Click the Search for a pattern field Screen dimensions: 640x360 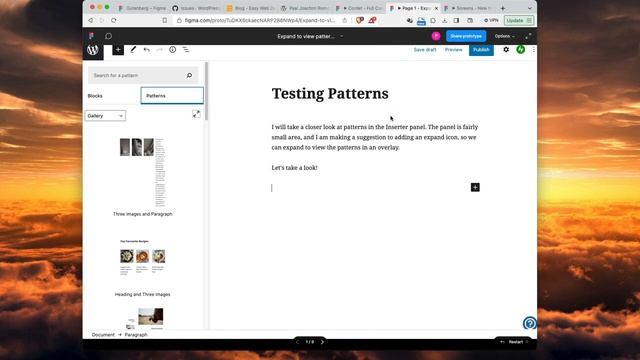pos(143,76)
